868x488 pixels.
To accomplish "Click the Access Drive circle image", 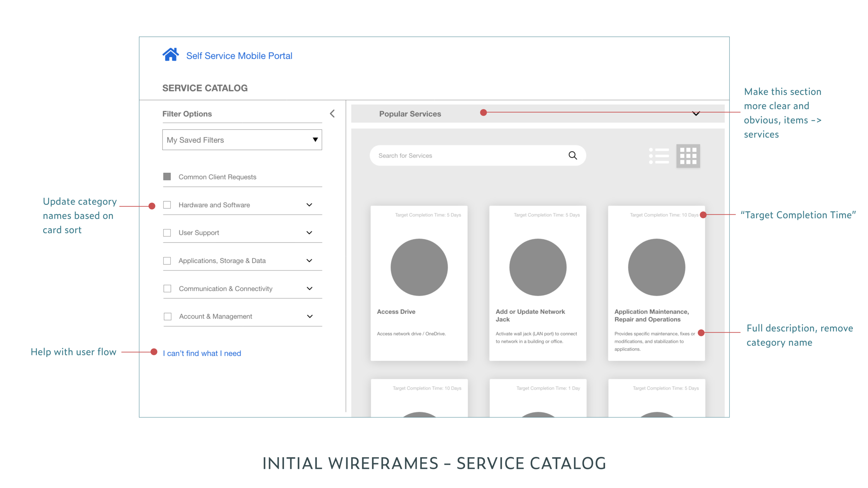I will point(419,267).
